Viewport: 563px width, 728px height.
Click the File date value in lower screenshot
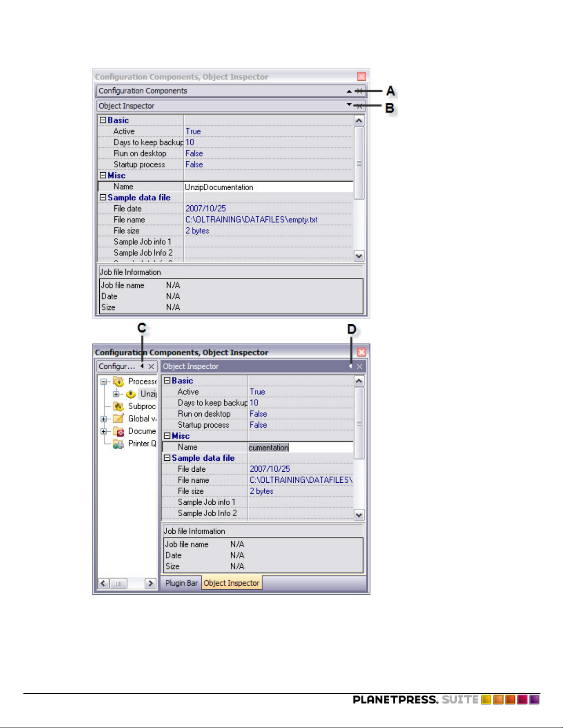coord(270,469)
